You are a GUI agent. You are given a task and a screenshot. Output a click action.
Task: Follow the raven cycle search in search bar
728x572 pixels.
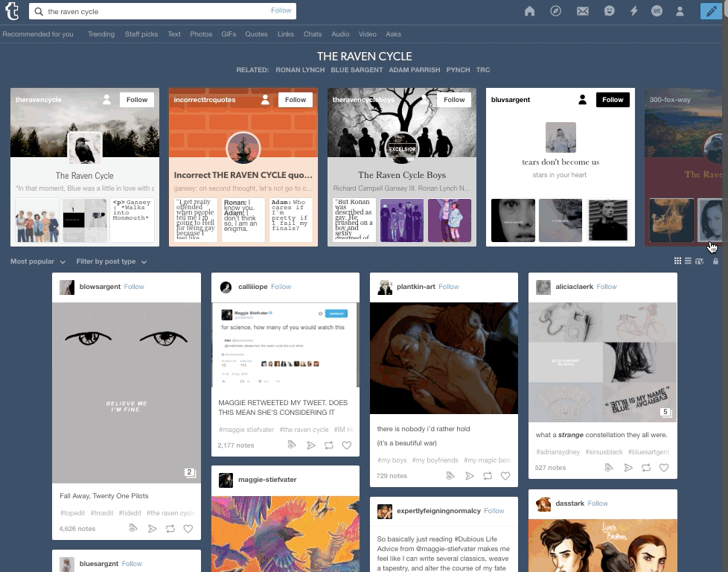point(281,10)
